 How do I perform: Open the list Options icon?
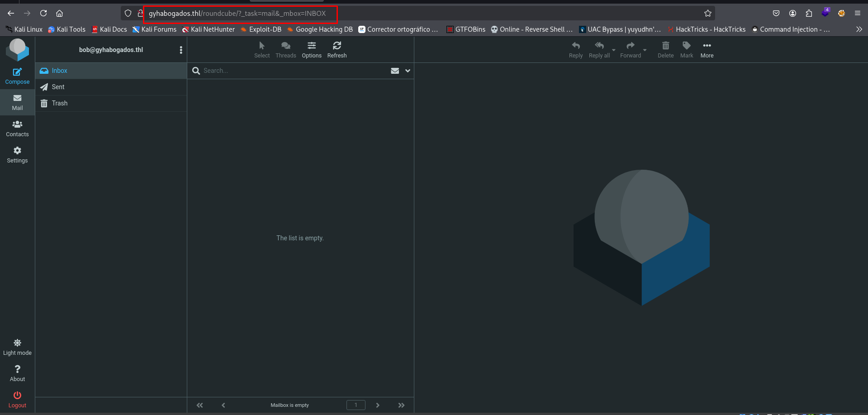312,46
